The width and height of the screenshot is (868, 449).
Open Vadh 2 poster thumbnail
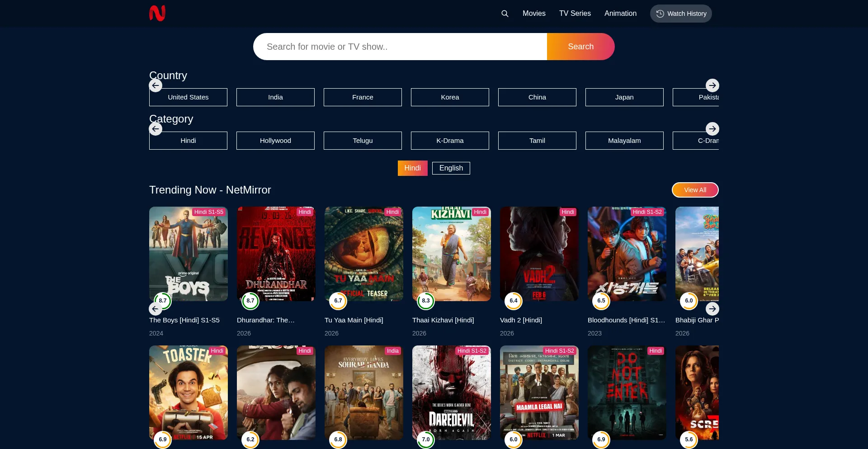pyautogui.click(x=539, y=254)
